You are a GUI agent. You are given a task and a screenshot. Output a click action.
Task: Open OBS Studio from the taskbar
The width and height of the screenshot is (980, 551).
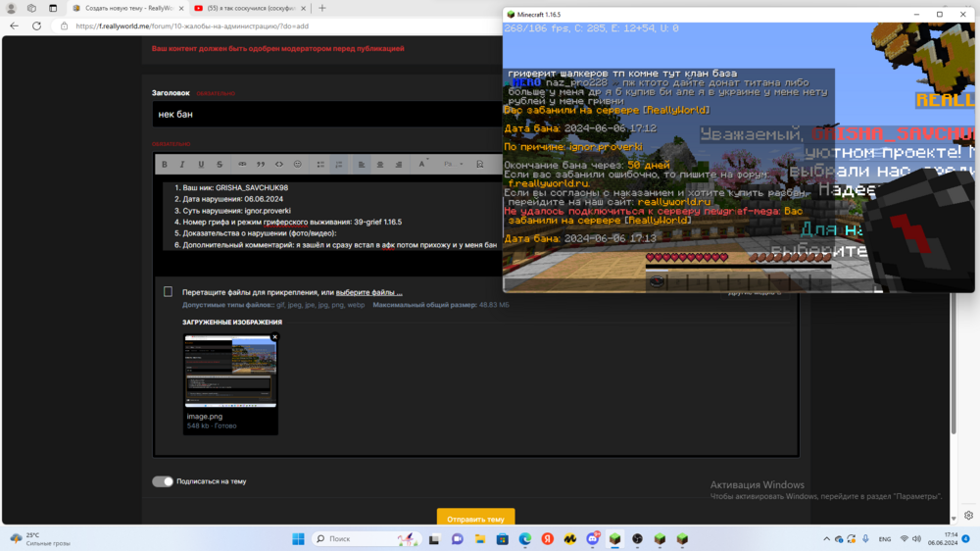pos(638,538)
